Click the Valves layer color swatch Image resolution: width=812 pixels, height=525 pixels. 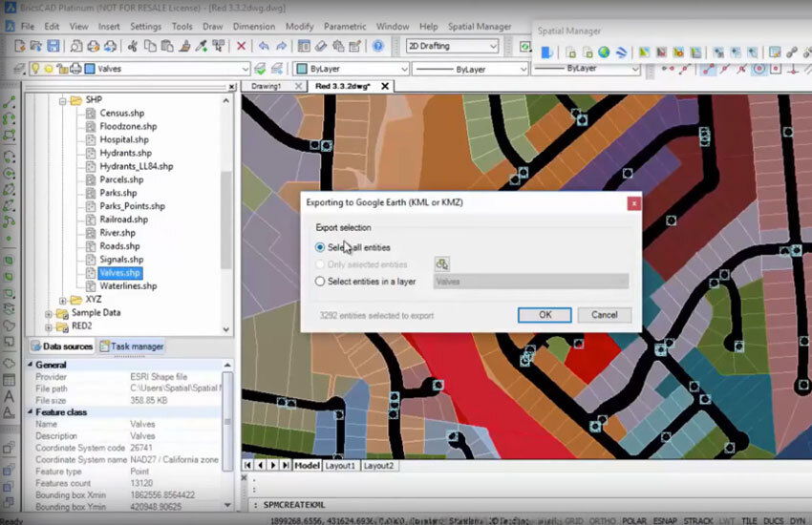pyautogui.click(x=90, y=69)
